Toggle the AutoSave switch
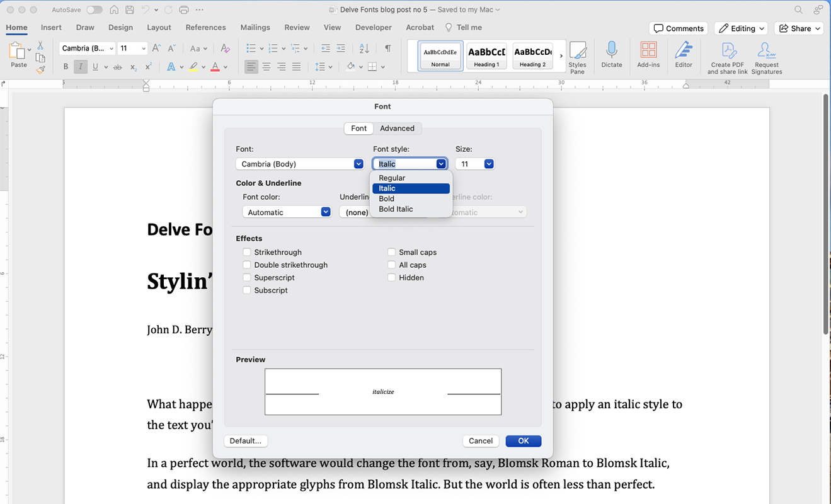This screenshot has width=831, height=504. 95,9
